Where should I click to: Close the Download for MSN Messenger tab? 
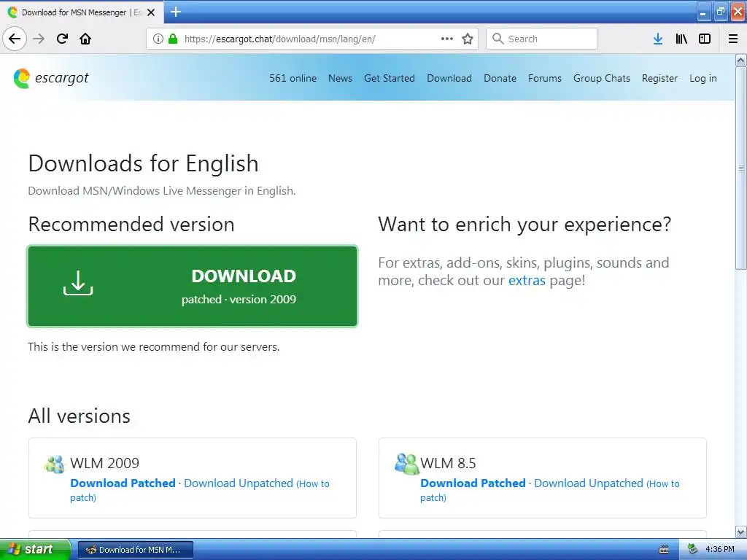coord(151,12)
